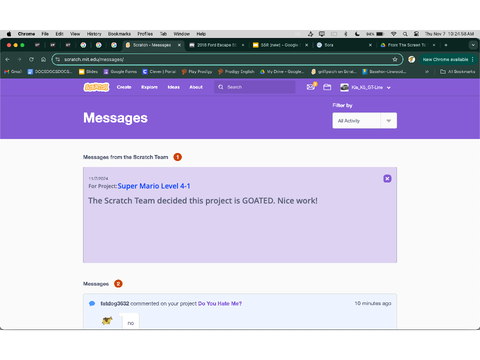Open the Gmail bookmark
This screenshot has height=360, width=480.
(13, 72)
